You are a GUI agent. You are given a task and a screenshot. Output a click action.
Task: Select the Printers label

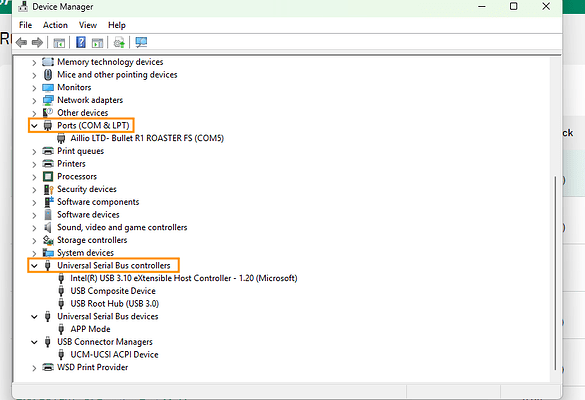pos(71,163)
